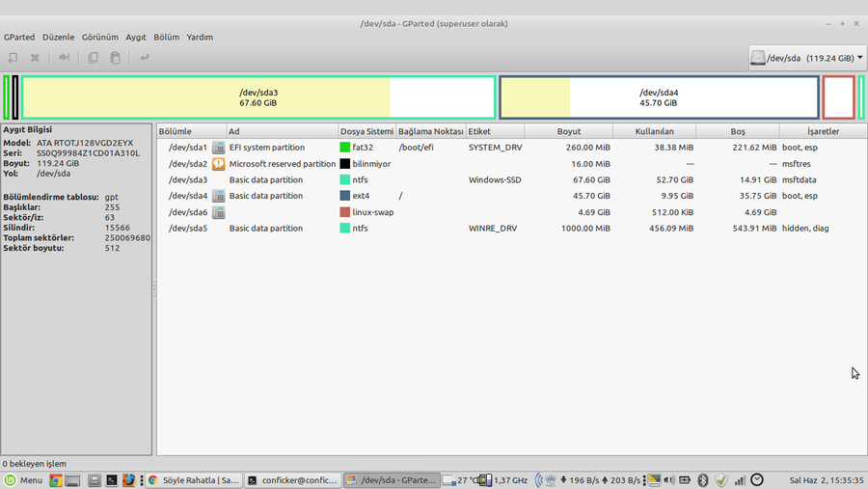The height and width of the screenshot is (489, 868).
Task: Sort by the Kullanılan column header
Action: click(654, 131)
